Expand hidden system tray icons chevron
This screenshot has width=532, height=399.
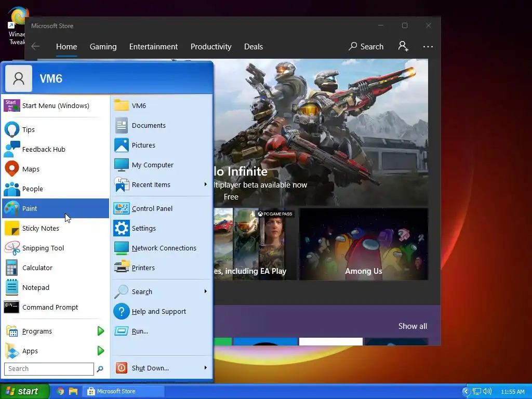click(x=466, y=392)
